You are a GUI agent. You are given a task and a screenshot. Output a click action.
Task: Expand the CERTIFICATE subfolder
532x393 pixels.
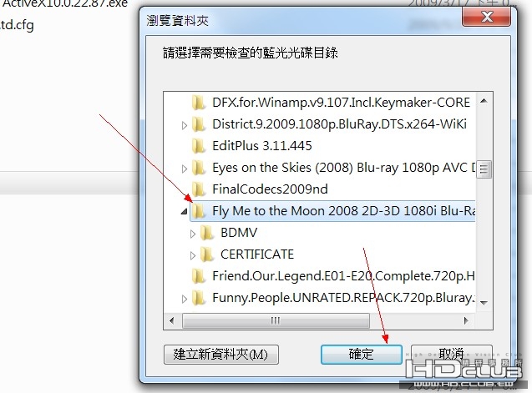pos(193,255)
